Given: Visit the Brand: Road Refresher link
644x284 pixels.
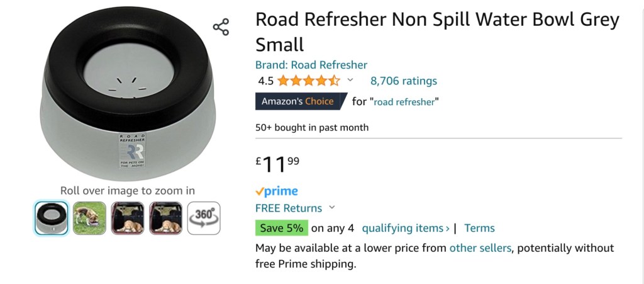Looking at the screenshot, I should 311,65.
